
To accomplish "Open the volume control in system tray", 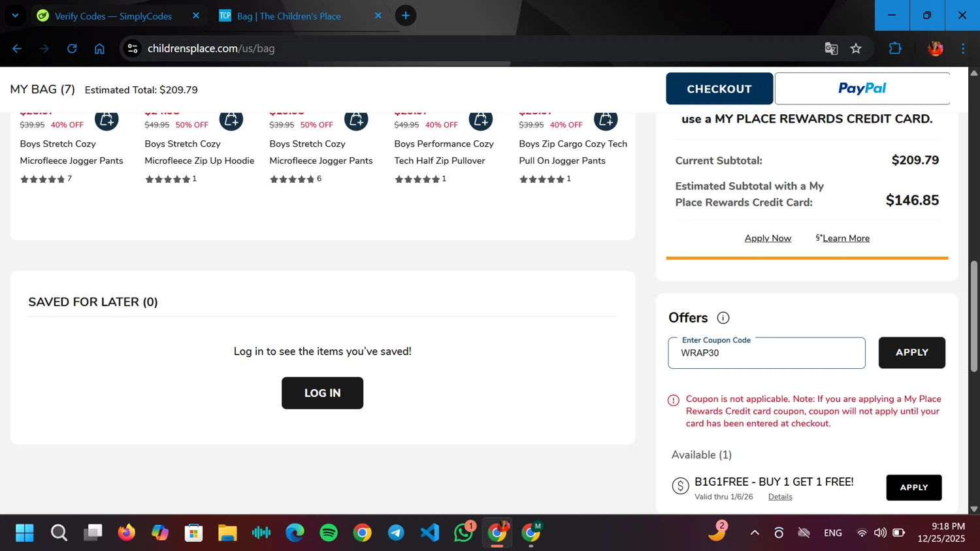I will point(880,533).
